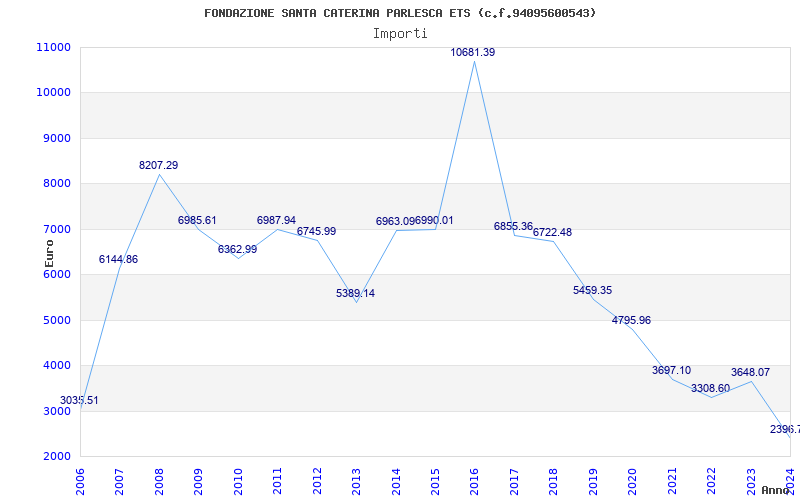
Task: Select the 2010 x-axis year label
Action: tap(238, 482)
